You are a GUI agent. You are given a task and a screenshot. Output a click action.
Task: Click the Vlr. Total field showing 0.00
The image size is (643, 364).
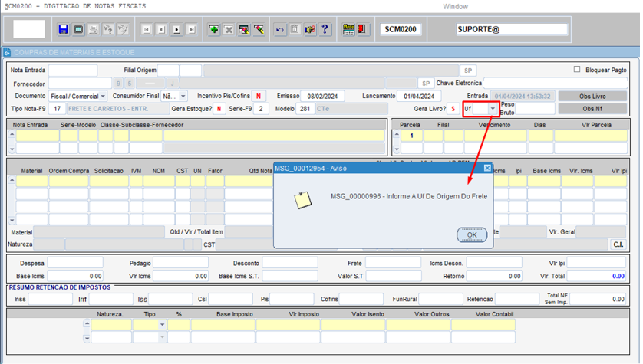click(596, 276)
